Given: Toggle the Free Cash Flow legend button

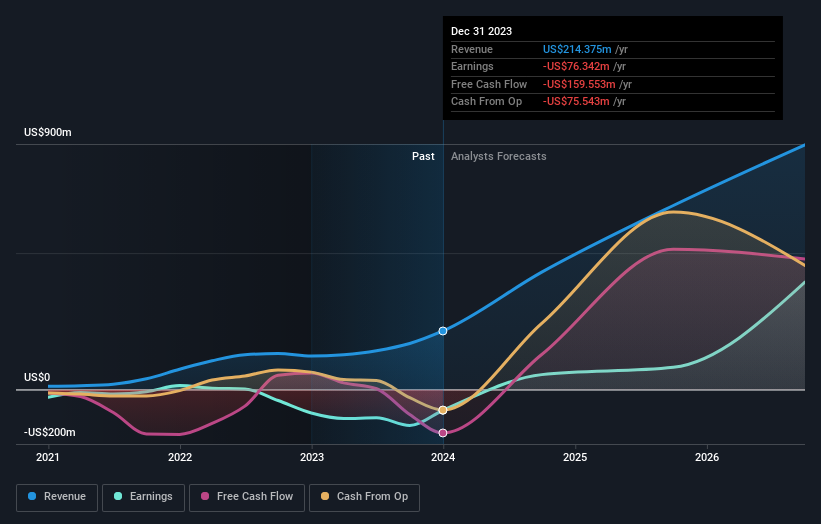Looking at the screenshot, I should click(x=247, y=497).
